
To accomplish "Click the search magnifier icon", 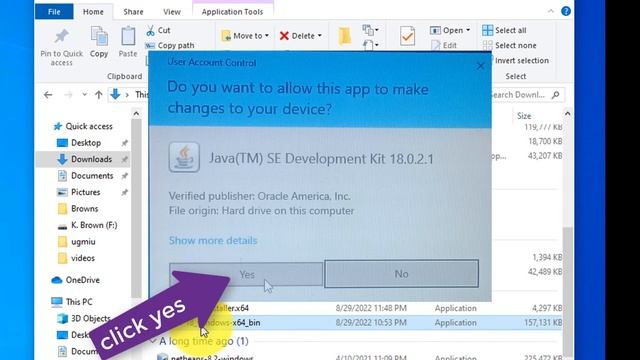I will point(556,95).
